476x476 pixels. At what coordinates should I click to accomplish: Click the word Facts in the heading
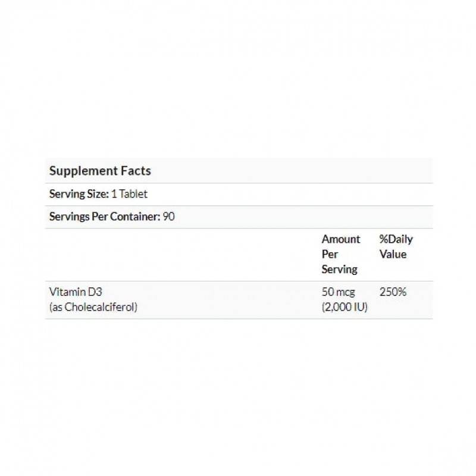click(x=136, y=171)
